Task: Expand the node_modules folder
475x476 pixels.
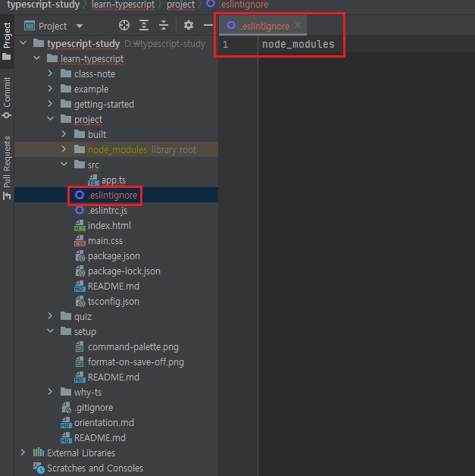Action: click(x=64, y=149)
